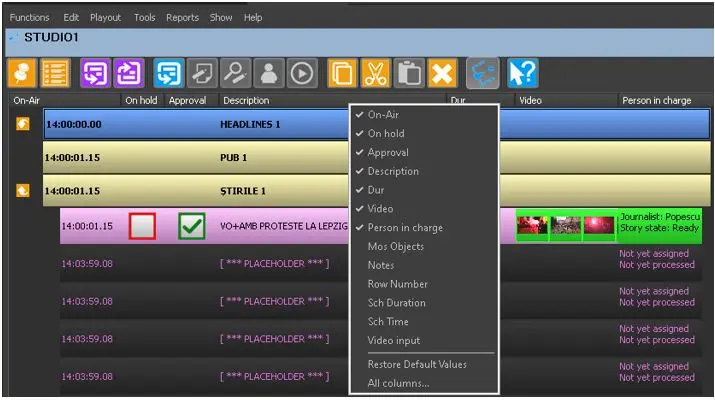
Task: Click the orange X delete icon
Action: (x=442, y=73)
